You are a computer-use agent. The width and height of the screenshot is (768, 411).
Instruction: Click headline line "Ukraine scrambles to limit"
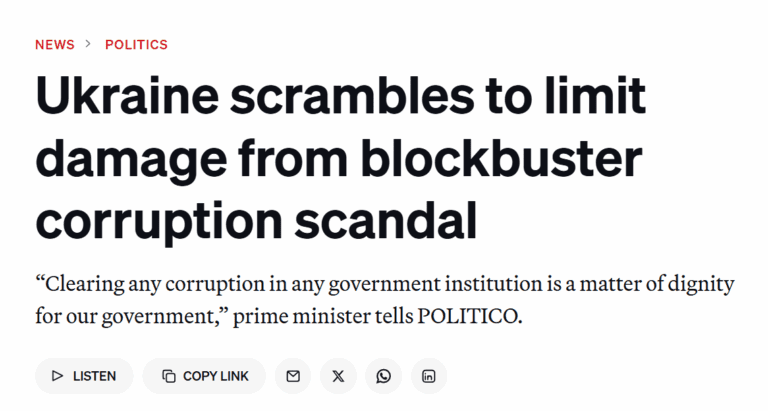tap(340, 101)
